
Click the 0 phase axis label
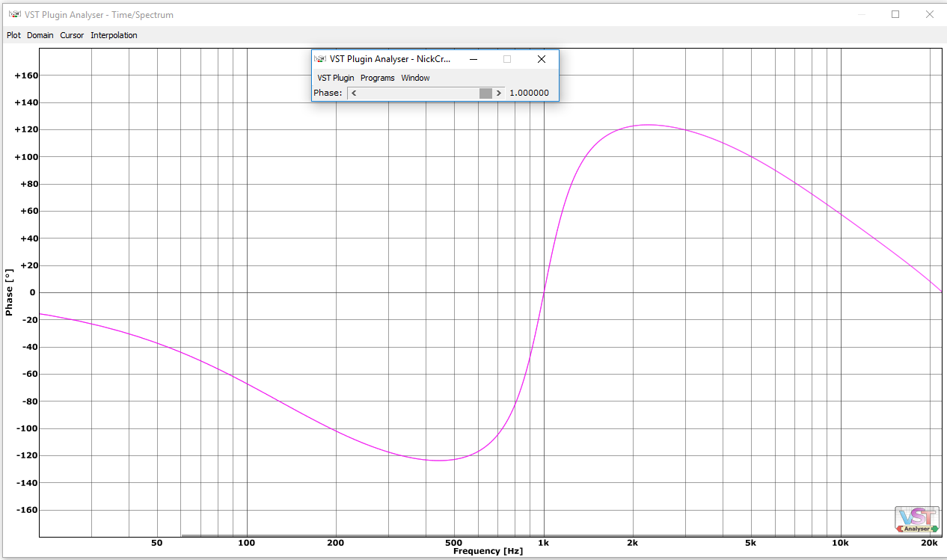click(32, 292)
